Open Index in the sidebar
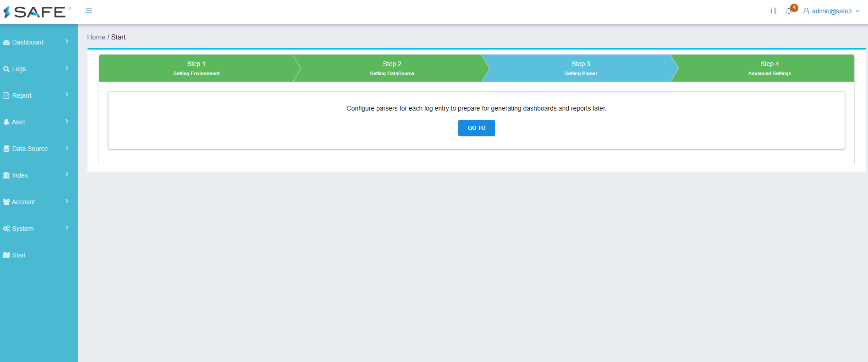 click(x=39, y=175)
